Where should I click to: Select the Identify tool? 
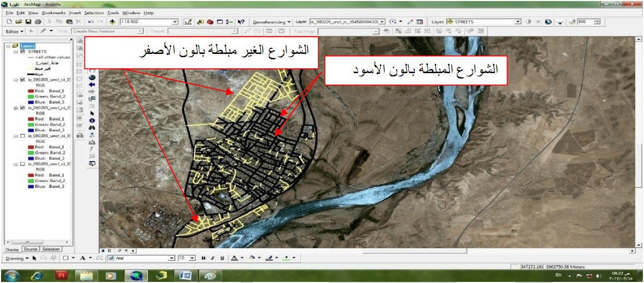click(92, 121)
